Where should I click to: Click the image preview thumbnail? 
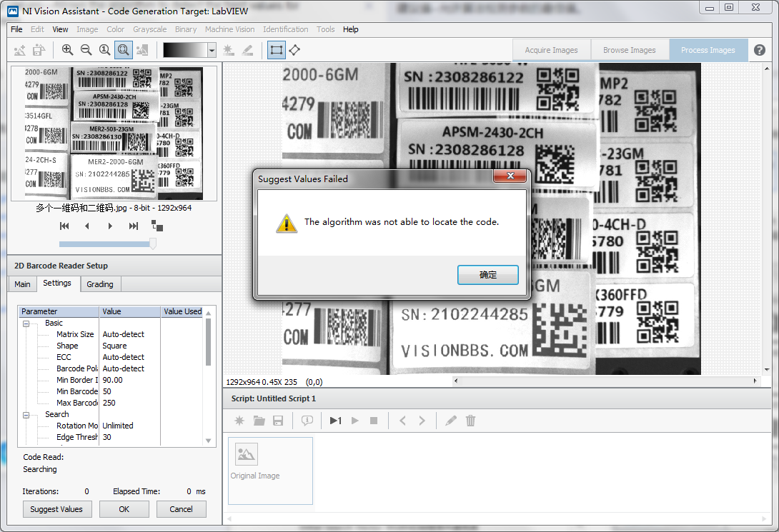[114, 134]
